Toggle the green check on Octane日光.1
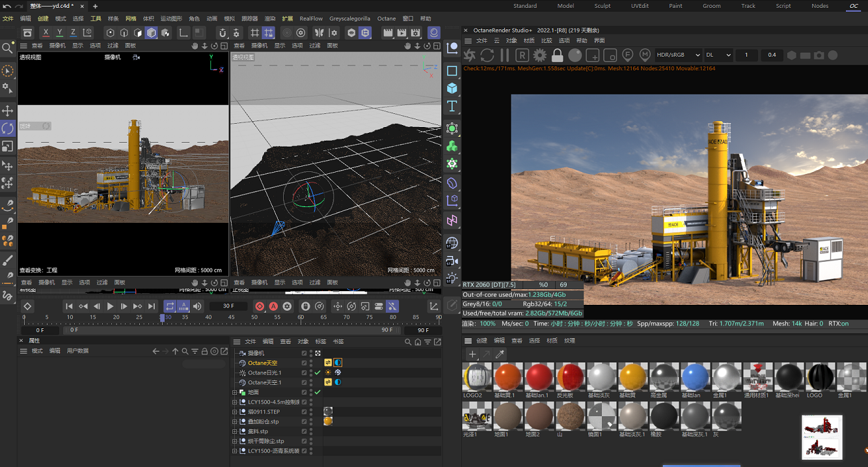 (318, 373)
